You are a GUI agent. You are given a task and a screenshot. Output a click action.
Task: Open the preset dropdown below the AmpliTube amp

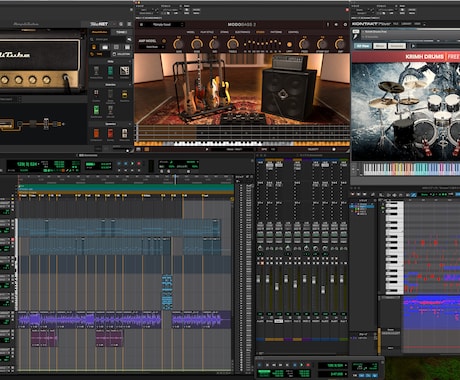coord(10,99)
